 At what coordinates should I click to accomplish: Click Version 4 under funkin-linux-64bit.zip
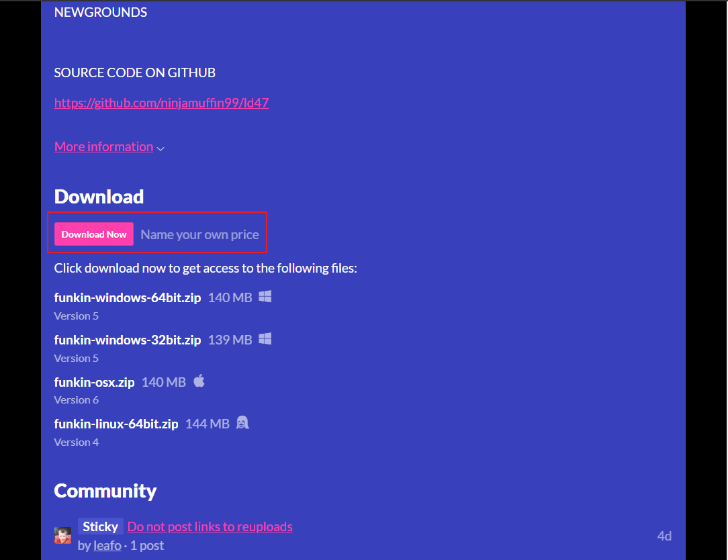(x=76, y=442)
